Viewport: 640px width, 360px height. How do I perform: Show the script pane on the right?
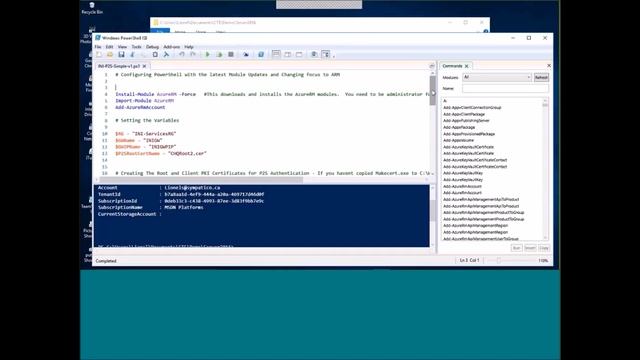click(288, 54)
